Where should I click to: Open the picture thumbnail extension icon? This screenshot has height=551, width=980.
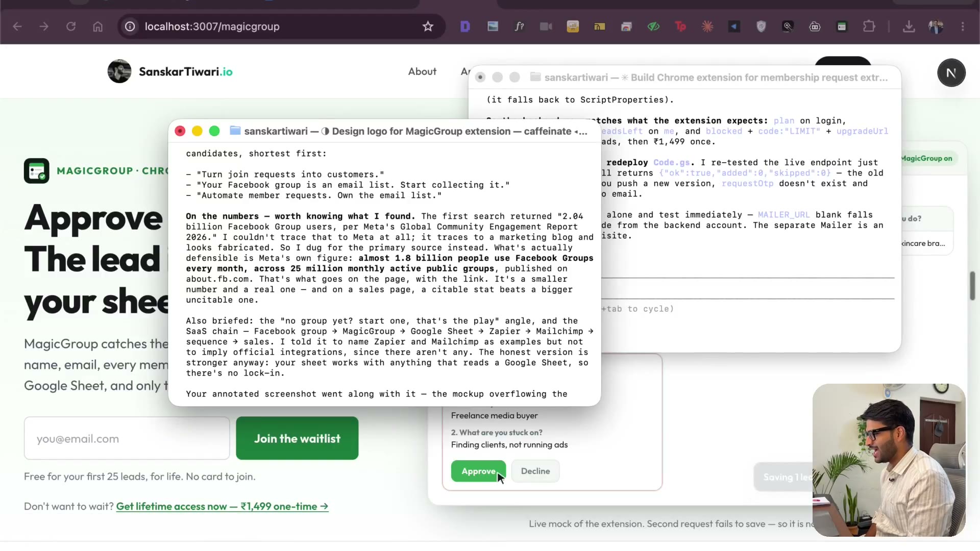493,27
